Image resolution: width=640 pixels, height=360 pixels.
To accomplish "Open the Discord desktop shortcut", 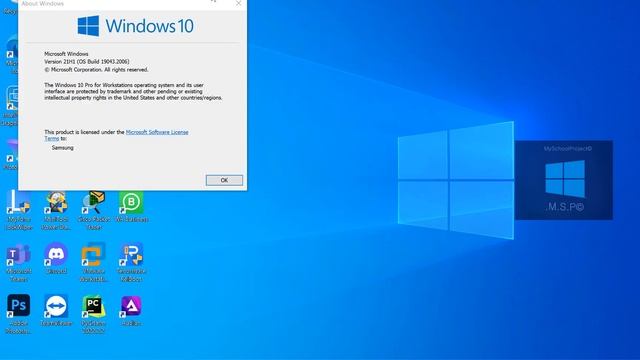I will point(56,259).
